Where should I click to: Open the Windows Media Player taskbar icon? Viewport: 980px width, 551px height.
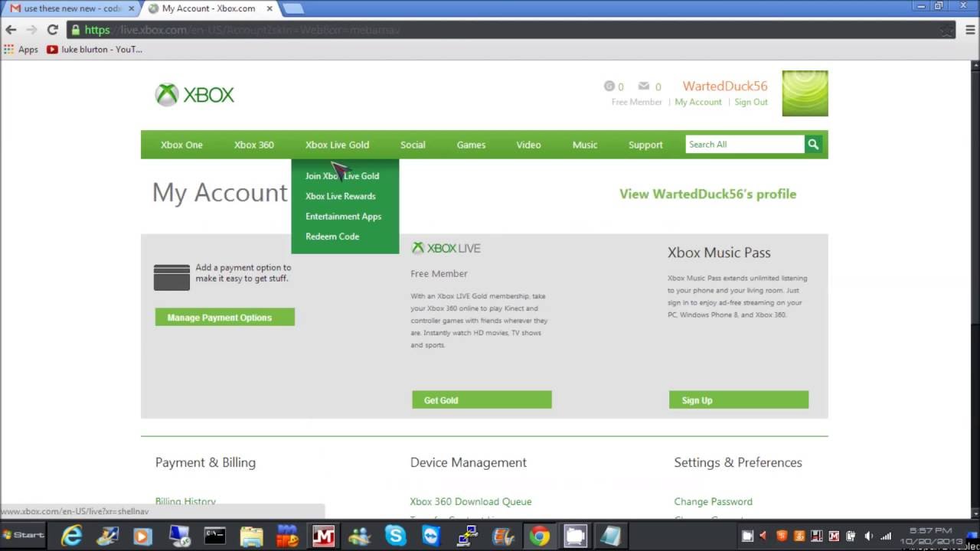click(x=143, y=536)
